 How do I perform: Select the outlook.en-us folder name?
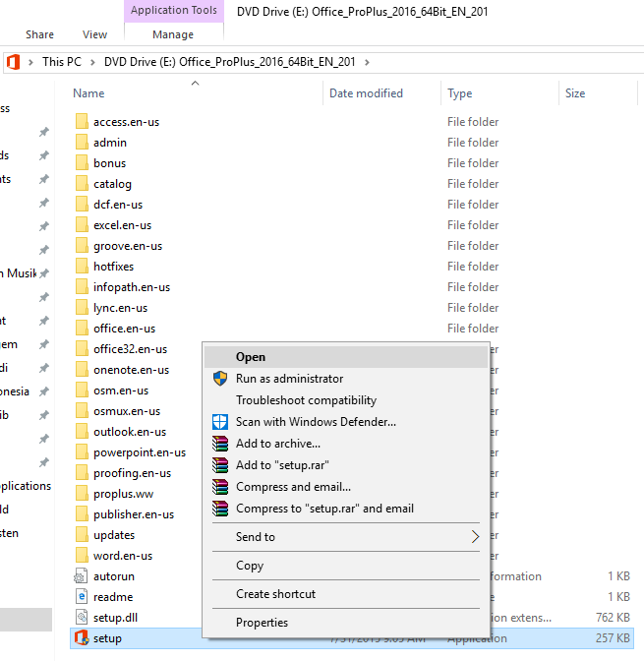(x=130, y=432)
